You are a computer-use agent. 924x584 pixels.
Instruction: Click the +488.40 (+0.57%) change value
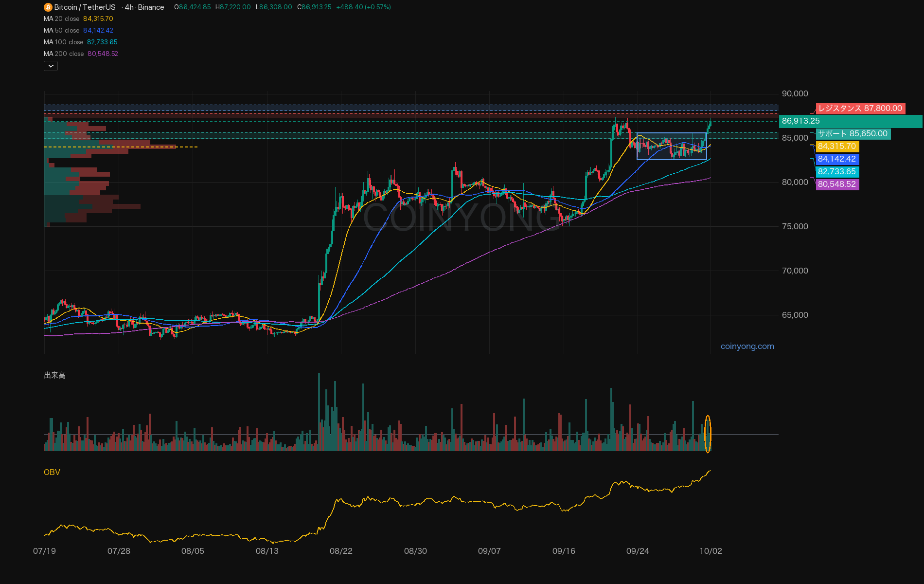[x=363, y=7]
